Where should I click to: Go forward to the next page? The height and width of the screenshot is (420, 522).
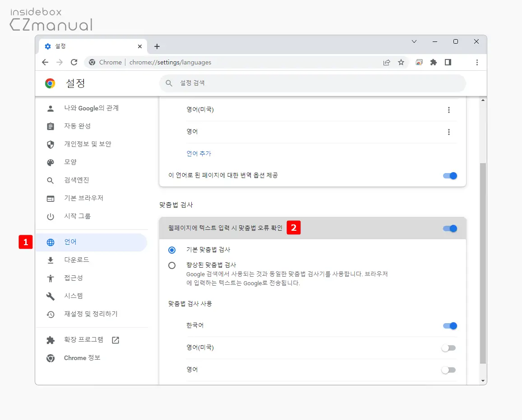(x=60, y=62)
